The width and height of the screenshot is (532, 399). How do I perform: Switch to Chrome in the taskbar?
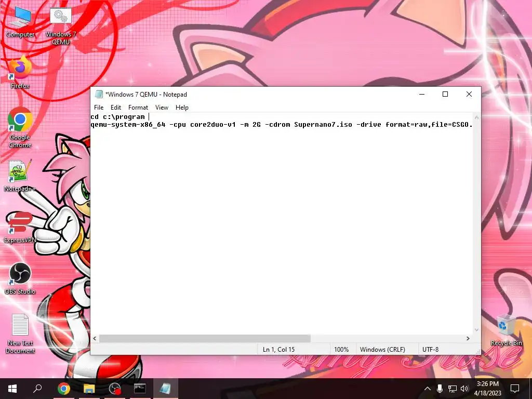(63, 389)
